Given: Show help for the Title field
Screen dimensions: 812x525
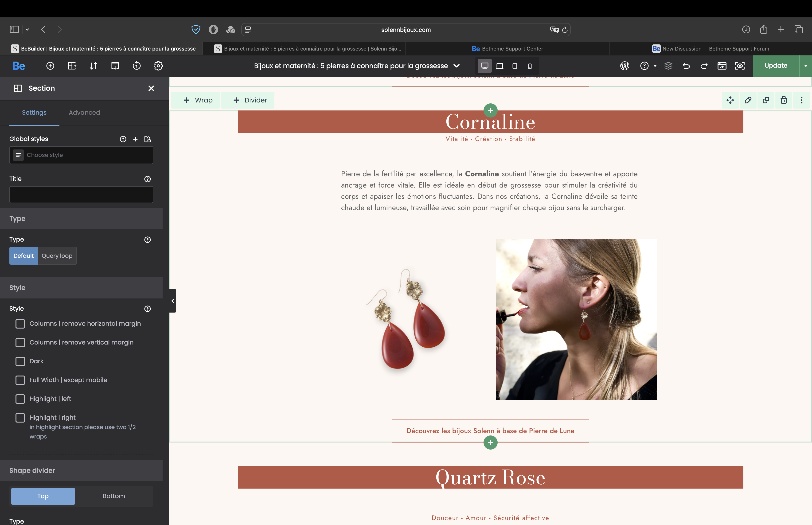Looking at the screenshot, I should coord(148,179).
